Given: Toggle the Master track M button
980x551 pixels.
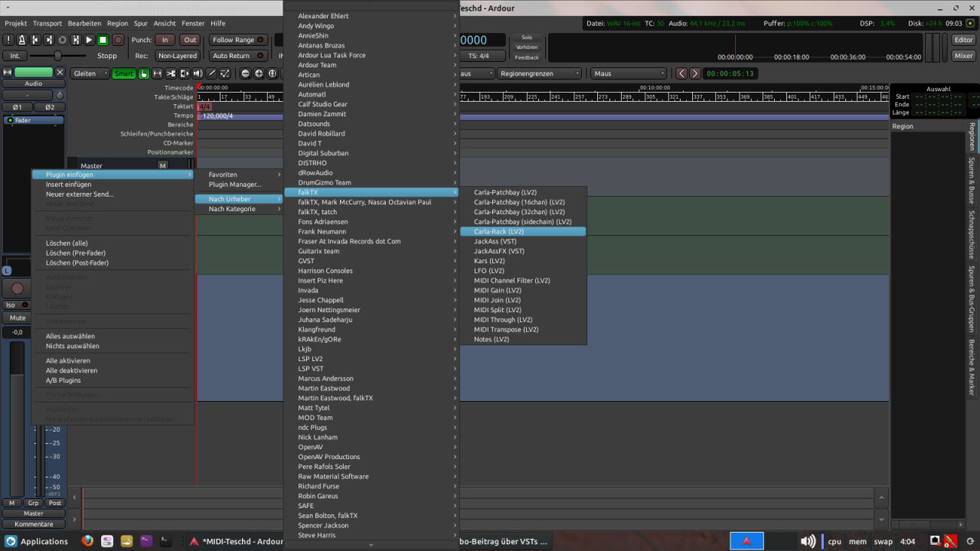Looking at the screenshot, I should click(162, 166).
